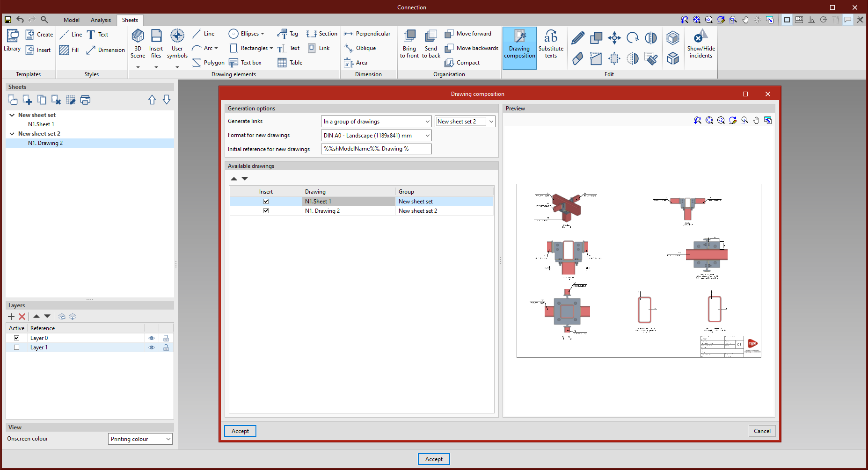Viewport: 868px width, 470px height.
Task: Open Format for new drawings dropdown
Action: point(376,136)
